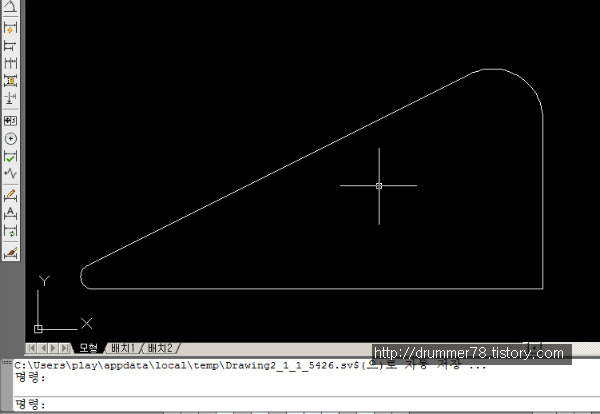Jump to the first layout tab arrow

click(32, 348)
